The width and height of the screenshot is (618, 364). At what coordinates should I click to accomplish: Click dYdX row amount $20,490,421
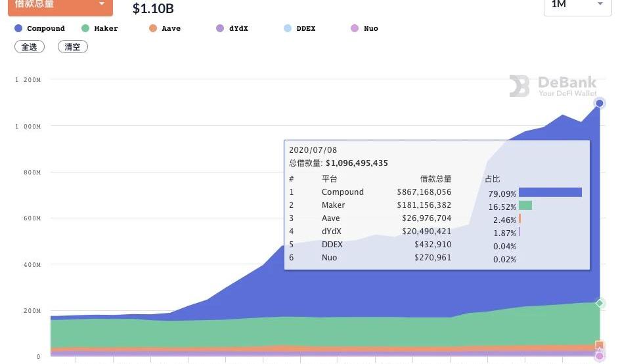(426, 232)
